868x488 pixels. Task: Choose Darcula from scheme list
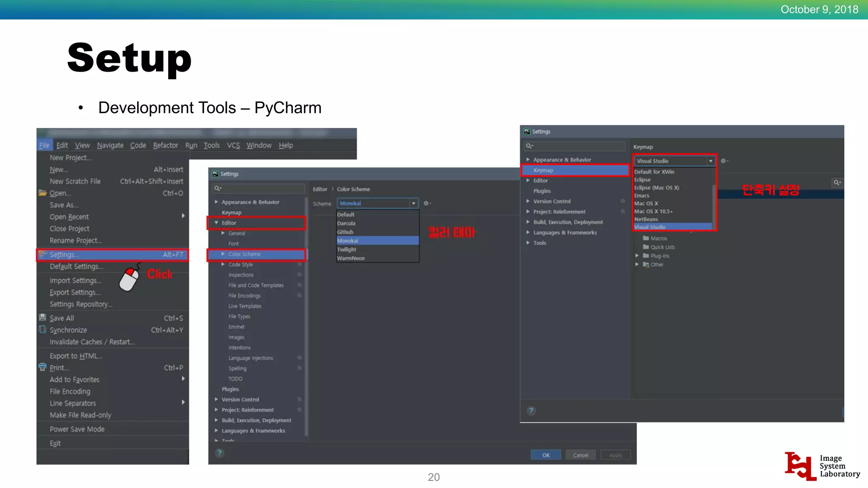point(377,223)
